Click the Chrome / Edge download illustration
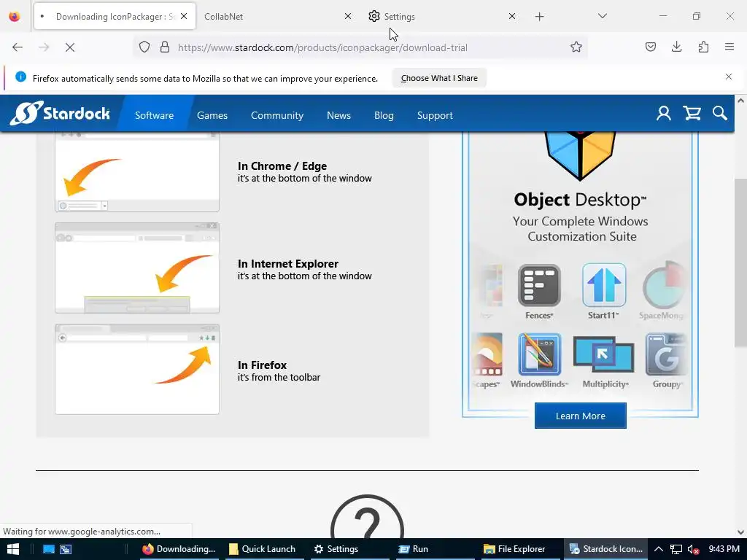The width and height of the screenshot is (747, 560). (137, 171)
